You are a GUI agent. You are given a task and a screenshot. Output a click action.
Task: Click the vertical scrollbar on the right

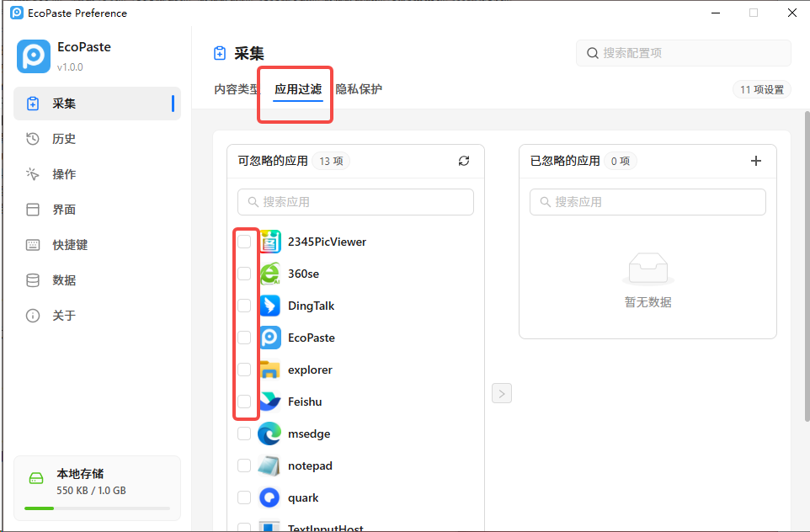tap(807, 266)
